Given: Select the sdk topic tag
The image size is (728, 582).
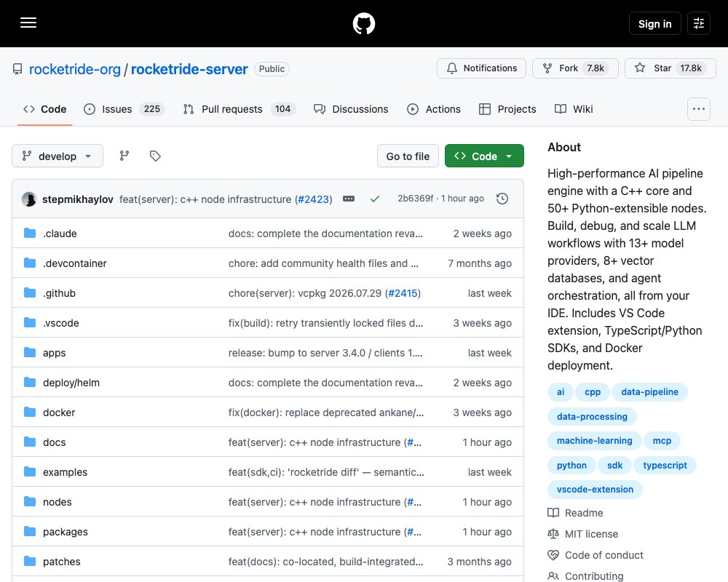Looking at the screenshot, I should click(614, 465).
